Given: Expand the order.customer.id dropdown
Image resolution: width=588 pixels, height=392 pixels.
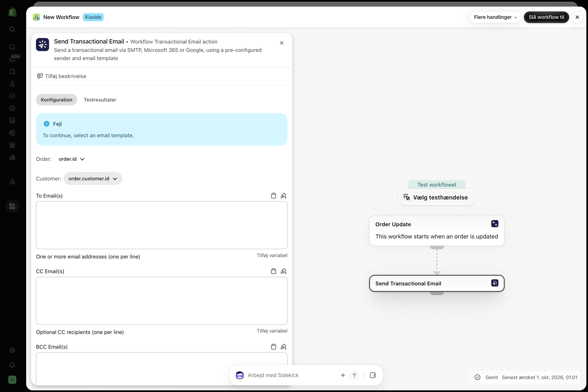Looking at the screenshot, I should [x=93, y=179].
